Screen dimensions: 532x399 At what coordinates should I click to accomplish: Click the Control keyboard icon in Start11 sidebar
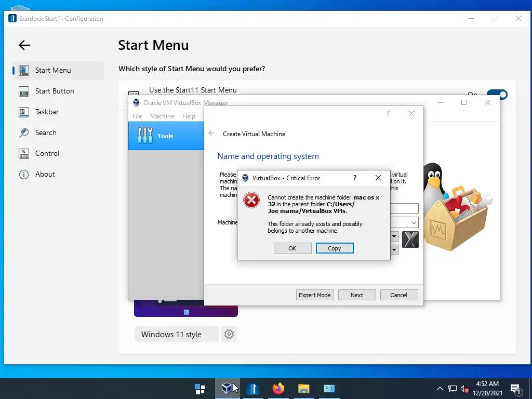[24, 153]
